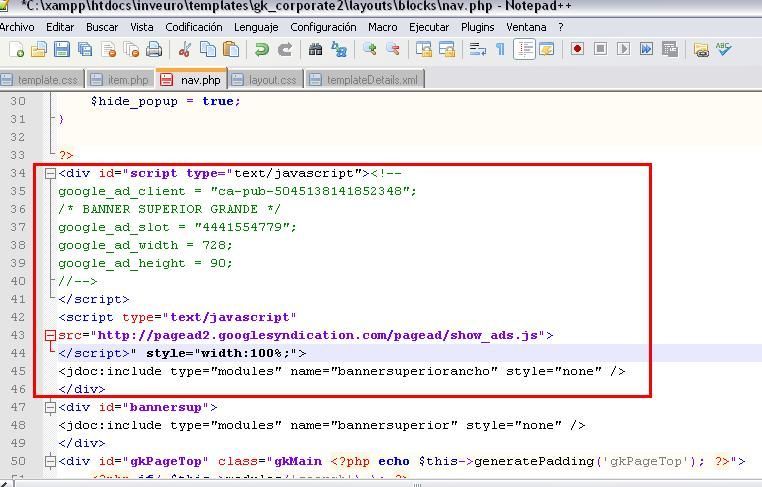Screen dimensions: 762x487
Task: Open the Editar menu
Action: point(60,27)
